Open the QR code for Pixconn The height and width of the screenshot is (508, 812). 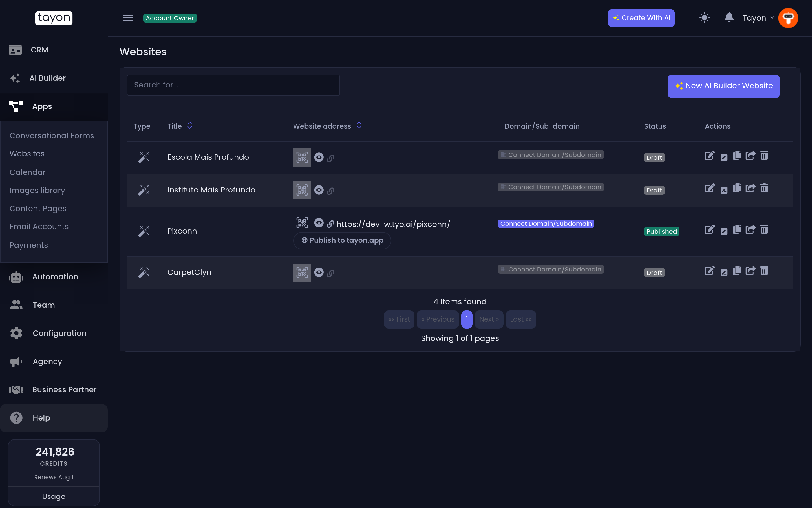click(x=302, y=223)
